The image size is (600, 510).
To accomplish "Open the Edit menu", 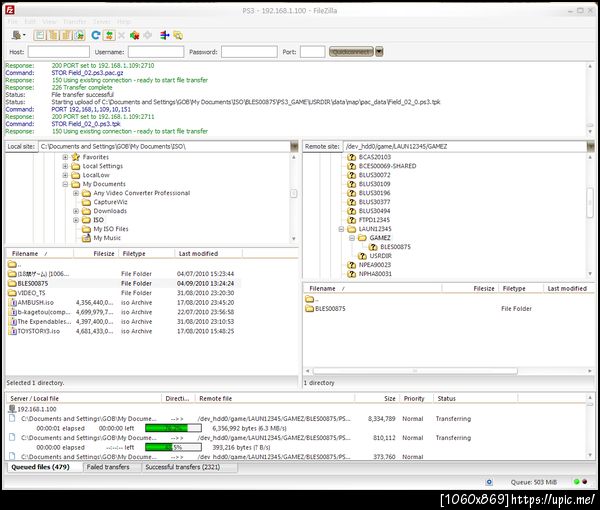I will pyautogui.click(x=30, y=22).
